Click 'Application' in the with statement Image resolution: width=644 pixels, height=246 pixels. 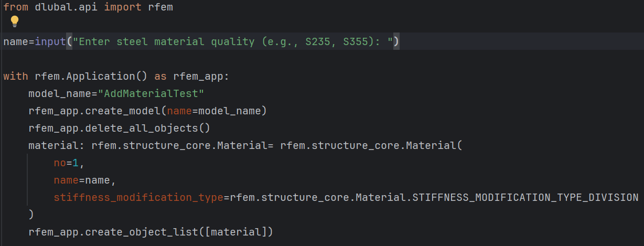point(101,76)
